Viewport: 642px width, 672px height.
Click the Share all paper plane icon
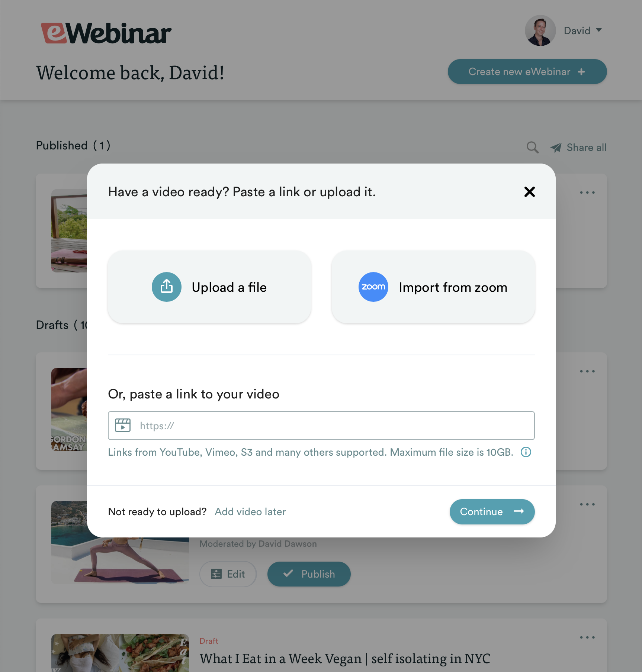pos(556,148)
